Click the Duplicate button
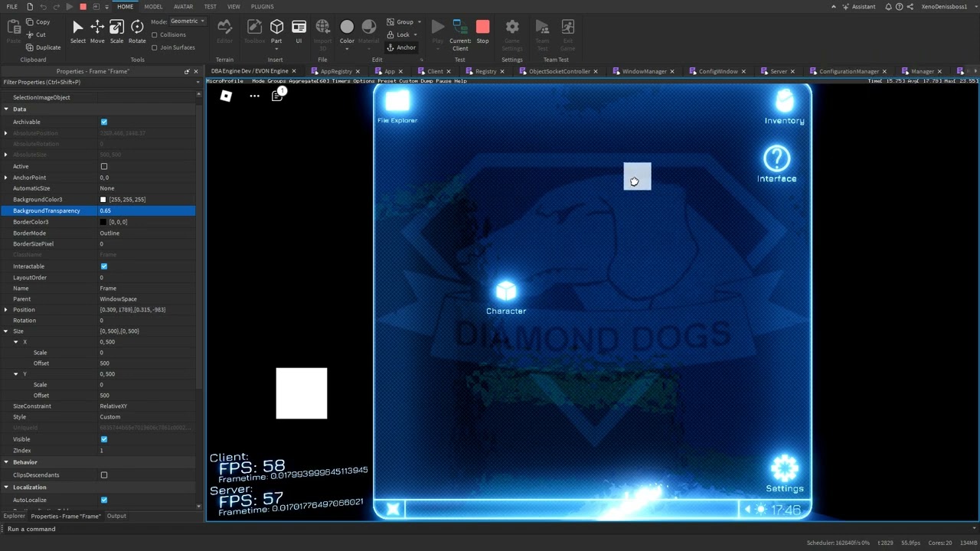The width and height of the screenshot is (980, 551). (x=43, y=47)
